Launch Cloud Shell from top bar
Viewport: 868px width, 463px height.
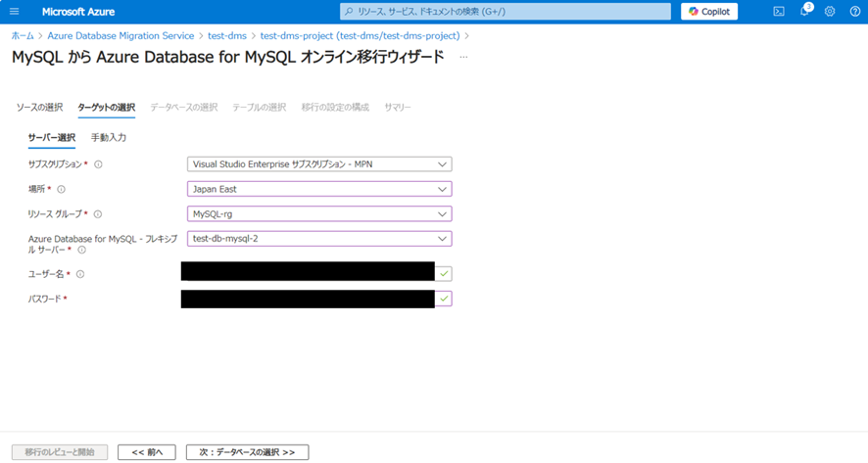[778, 12]
